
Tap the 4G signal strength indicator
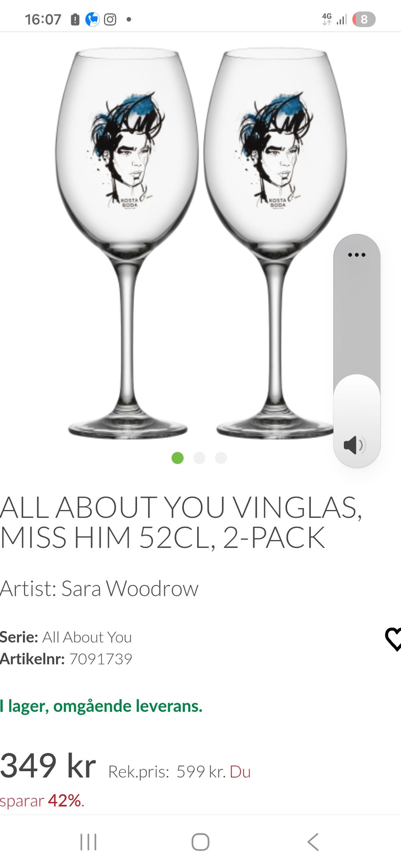point(334,19)
